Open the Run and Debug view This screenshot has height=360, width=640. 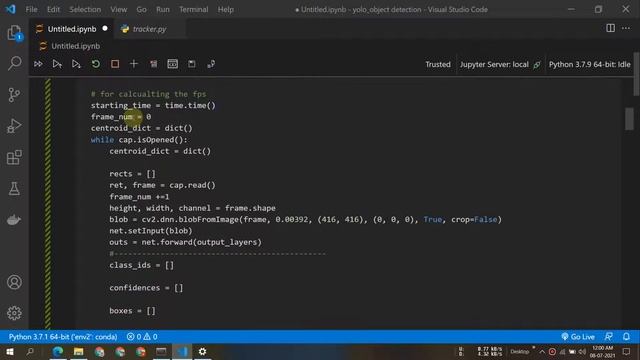(14, 126)
